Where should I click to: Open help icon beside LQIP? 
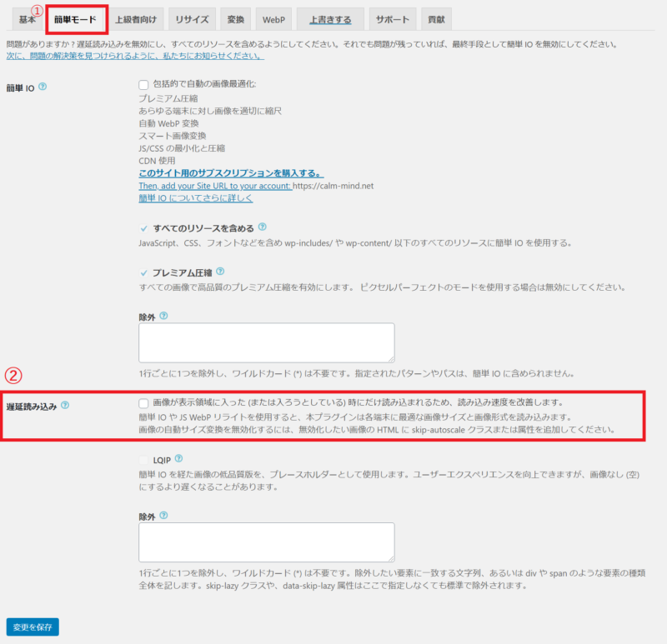[x=178, y=459]
